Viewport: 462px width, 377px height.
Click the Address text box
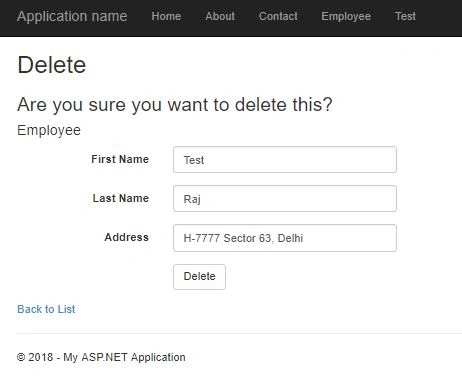(x=285, y=238)
